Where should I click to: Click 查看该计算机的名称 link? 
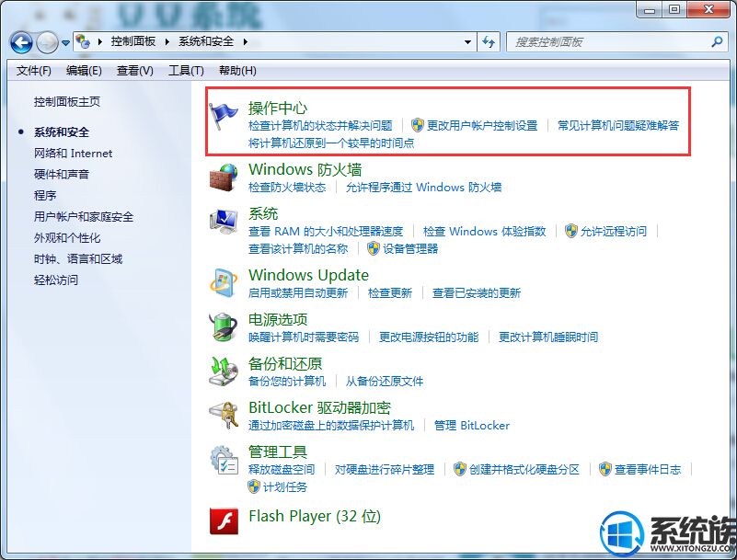point(298,248)
